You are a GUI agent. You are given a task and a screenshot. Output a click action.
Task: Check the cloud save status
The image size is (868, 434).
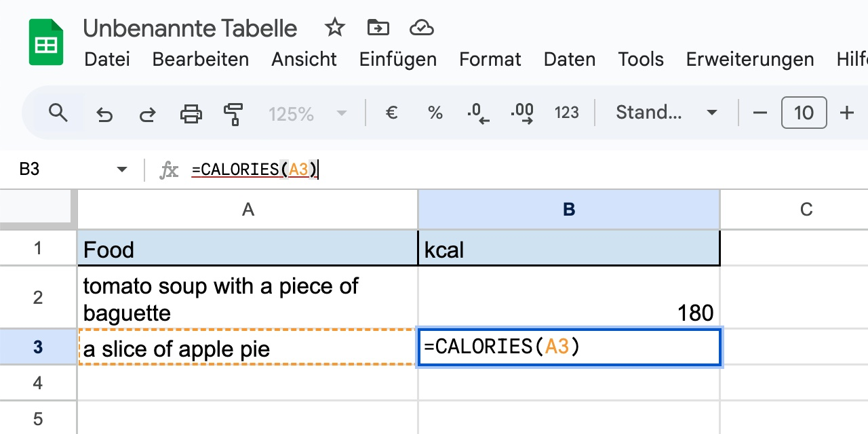421,28
